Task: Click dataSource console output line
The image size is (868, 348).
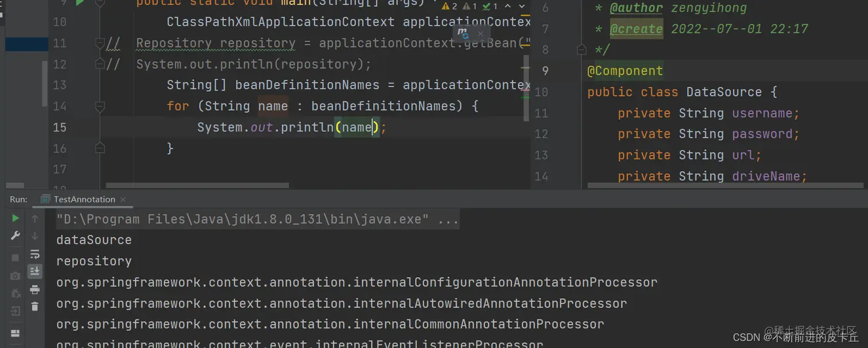Action: pos(94,240)
